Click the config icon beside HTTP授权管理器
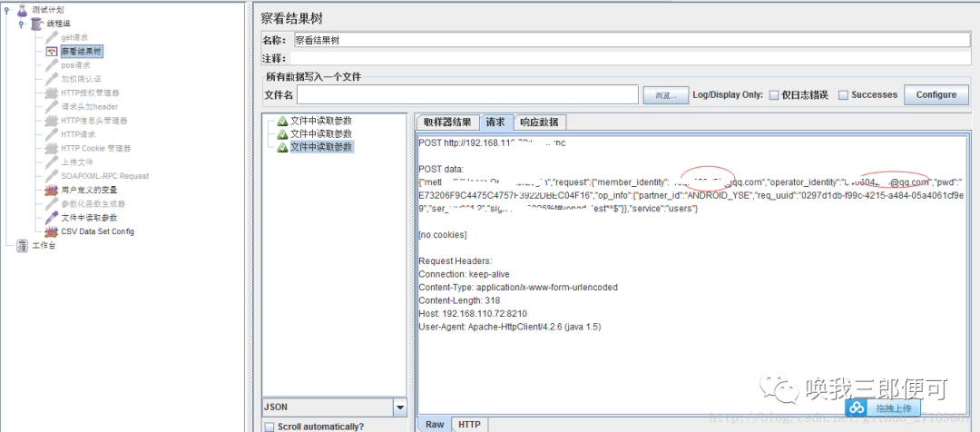The image size is (980, 432). pos(52,93)
